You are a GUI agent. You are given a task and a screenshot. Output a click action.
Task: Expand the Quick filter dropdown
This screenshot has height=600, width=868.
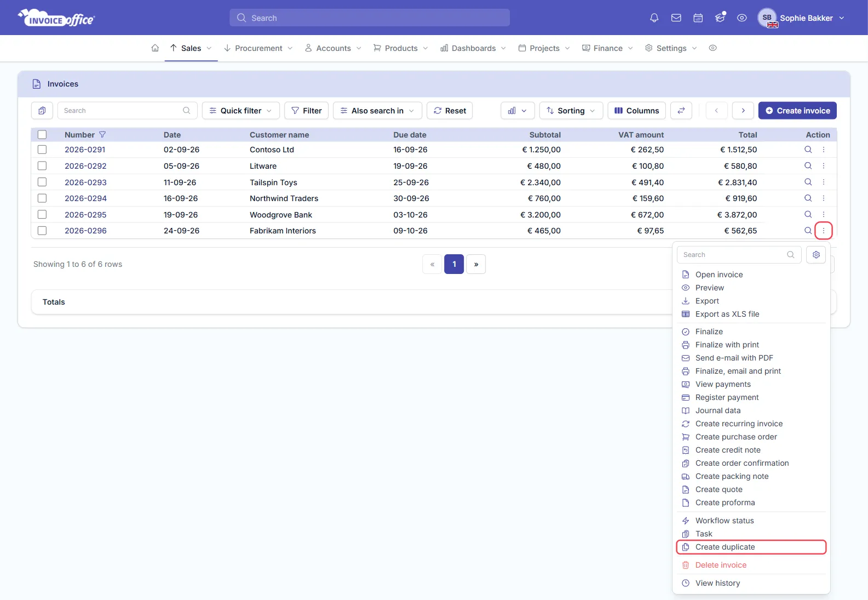click(x=241, y=111)
